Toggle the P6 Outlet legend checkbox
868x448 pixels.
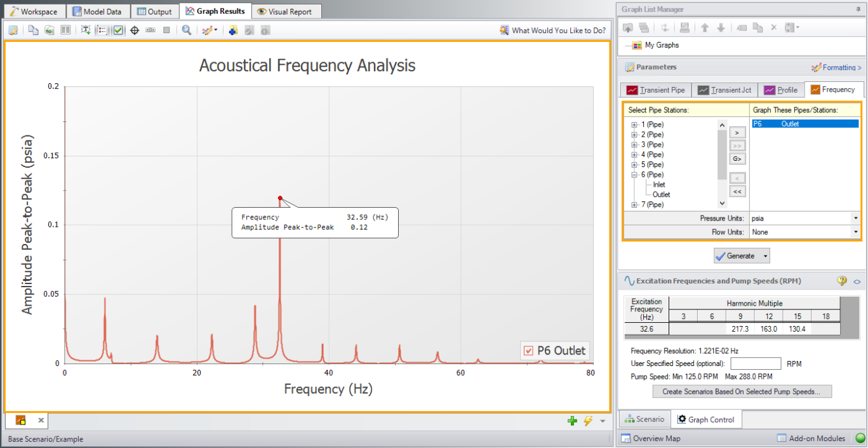[528, 351]
